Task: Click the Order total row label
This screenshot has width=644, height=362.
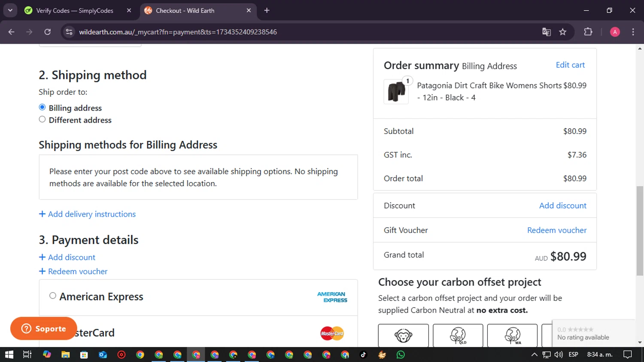Action: tap(403, 178)
